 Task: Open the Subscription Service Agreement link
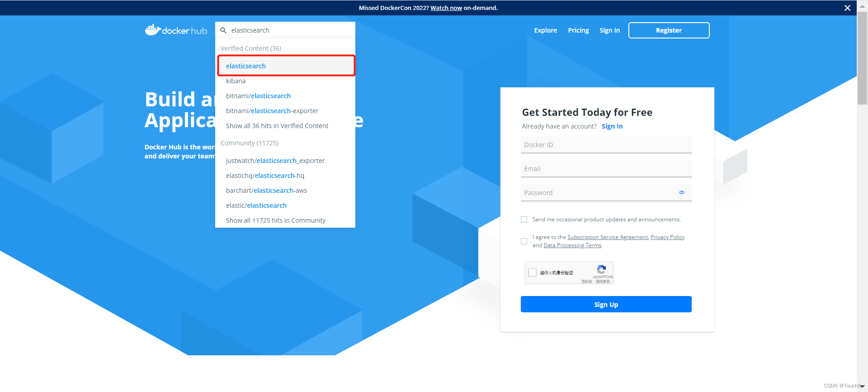point(608,237)
